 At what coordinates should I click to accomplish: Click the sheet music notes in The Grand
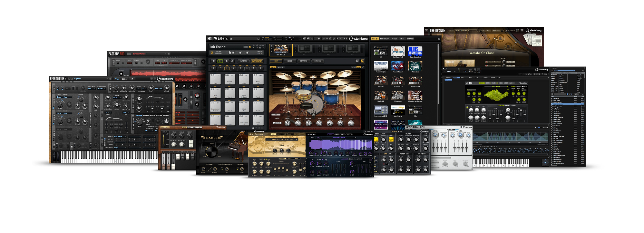[532, 40]
